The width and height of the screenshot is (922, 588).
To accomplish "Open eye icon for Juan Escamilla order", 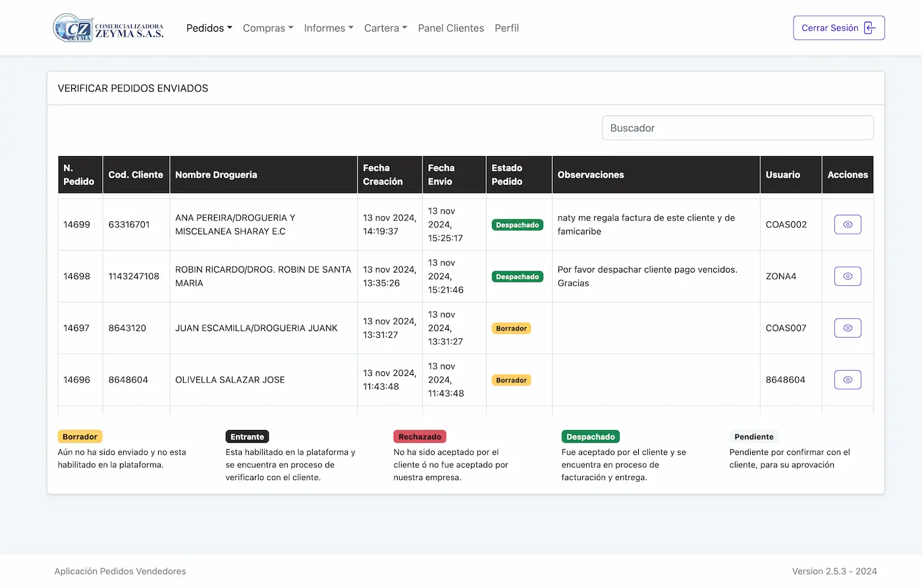I will pos(848,328).
